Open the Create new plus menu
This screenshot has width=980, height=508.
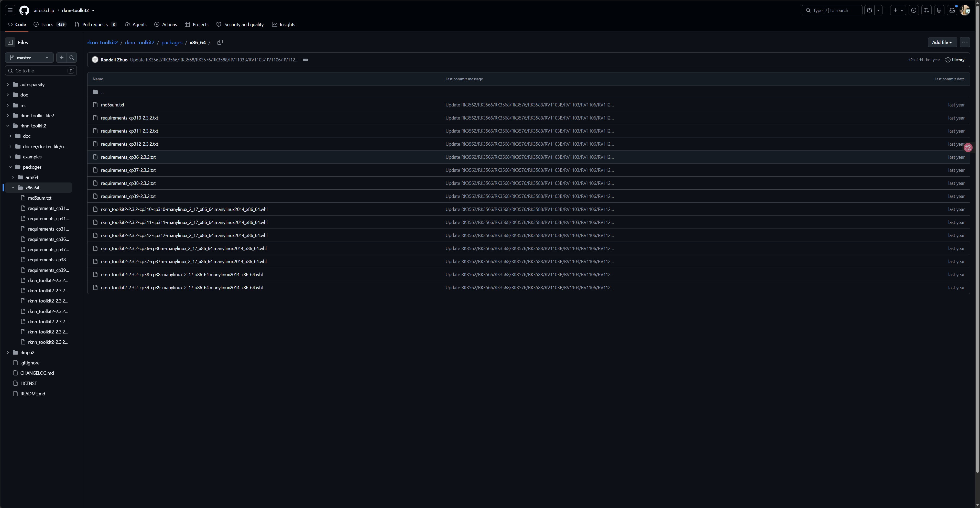(898, 10)
